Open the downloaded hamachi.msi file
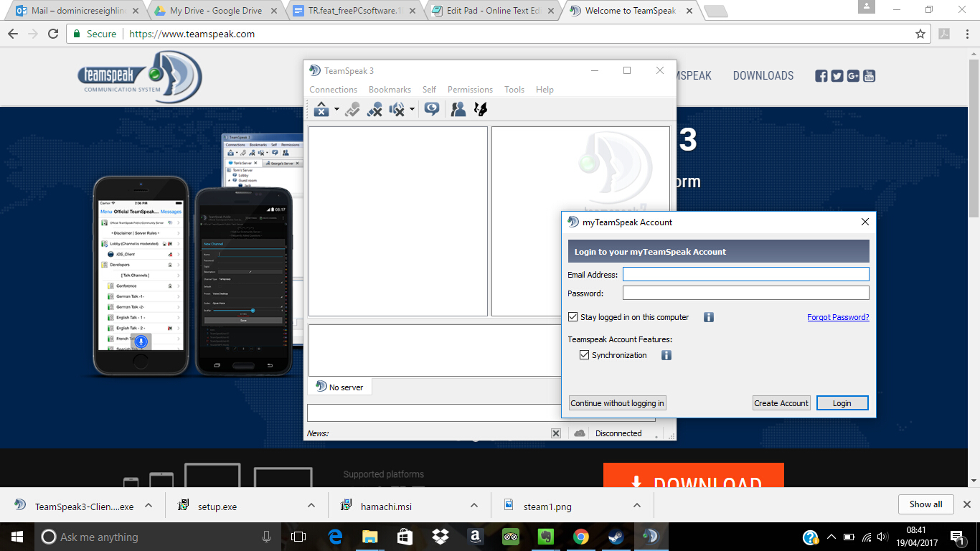 pyautogui.click(x=386, y=507)
